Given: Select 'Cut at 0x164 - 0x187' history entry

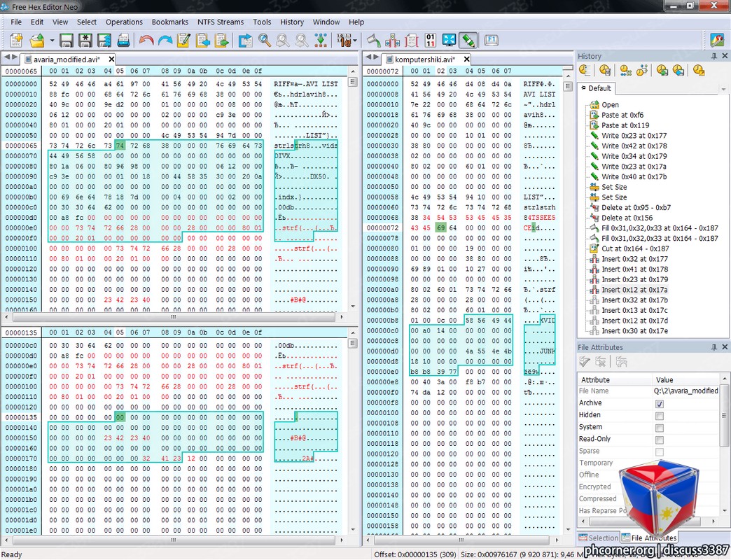Looking at the screenshot, I should pos(634,248).
